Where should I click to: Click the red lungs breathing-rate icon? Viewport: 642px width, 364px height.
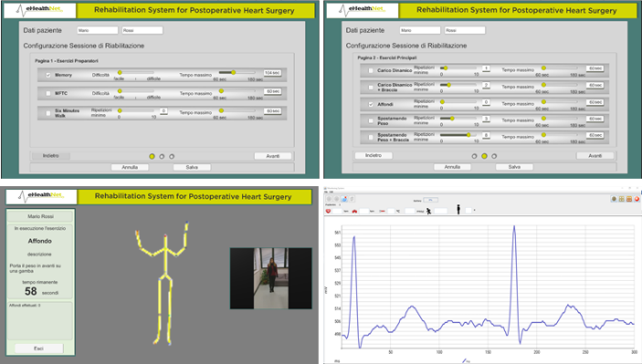354,212
